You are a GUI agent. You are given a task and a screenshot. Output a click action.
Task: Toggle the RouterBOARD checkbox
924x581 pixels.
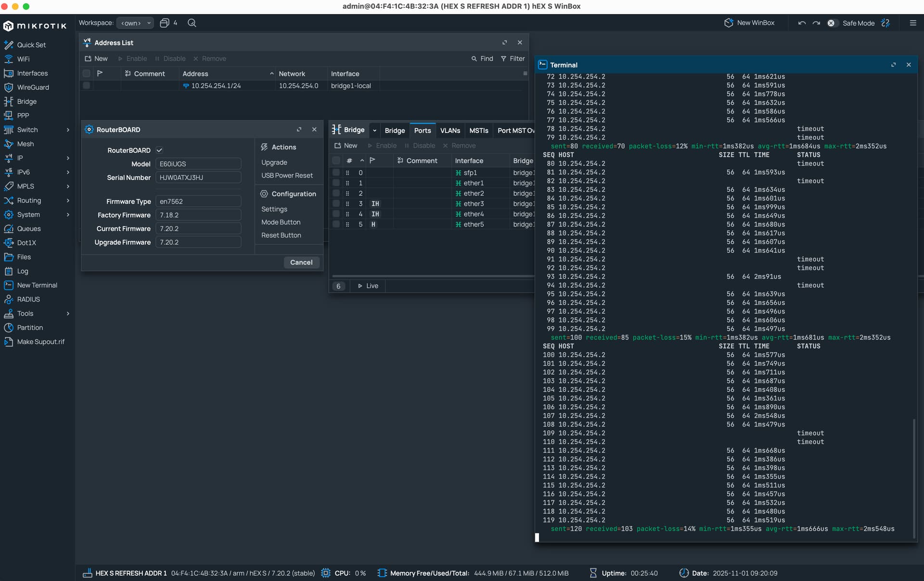159,151
